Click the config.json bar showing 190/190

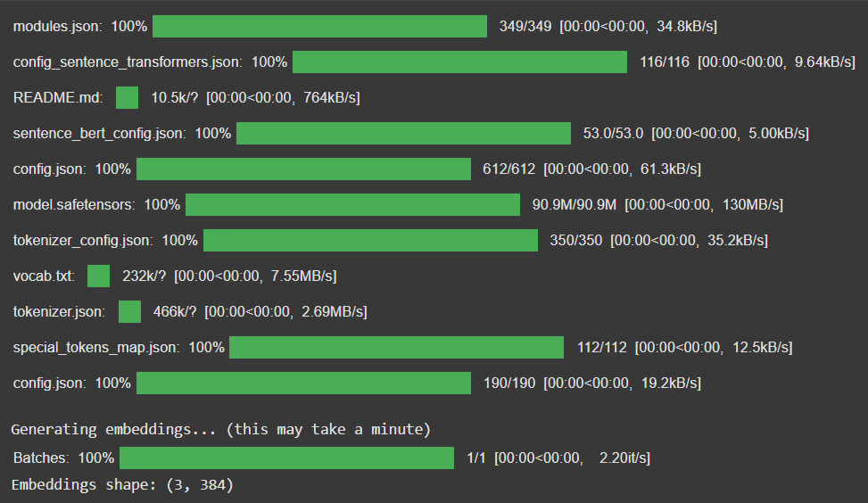tap(303, 383)
